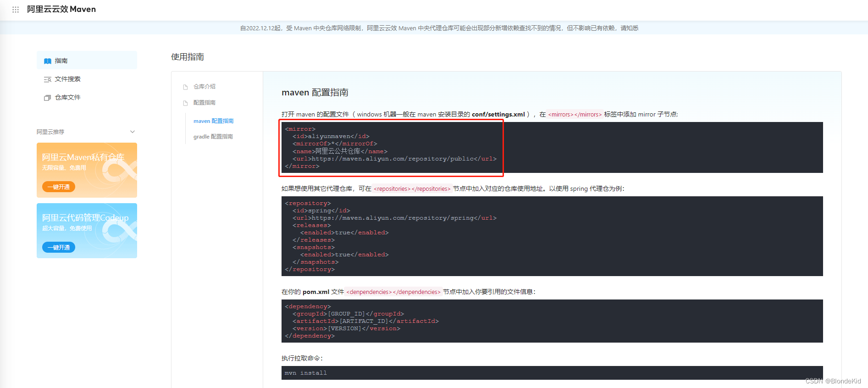Open 文件搜索 in the left sidebar
The height and width of the screenshot is (388, 868).
pos(87,79)
